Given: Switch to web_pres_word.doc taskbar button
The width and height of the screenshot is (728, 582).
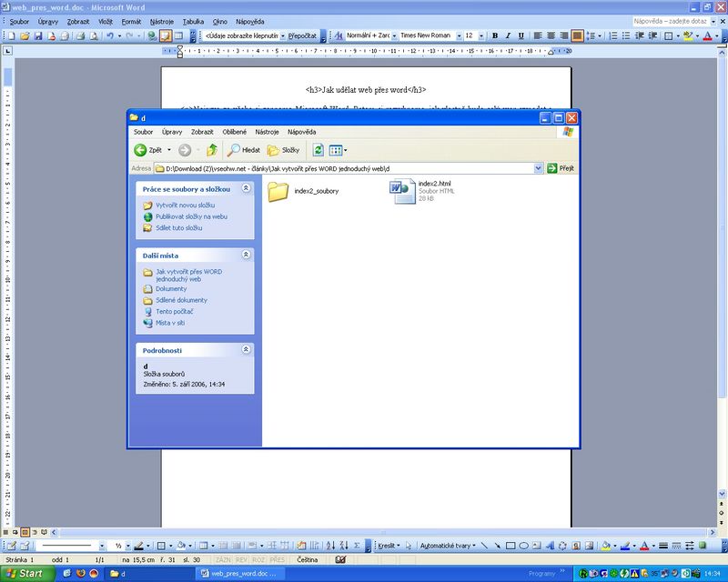Looking at the screenshot, I should (x=239, y=574).
